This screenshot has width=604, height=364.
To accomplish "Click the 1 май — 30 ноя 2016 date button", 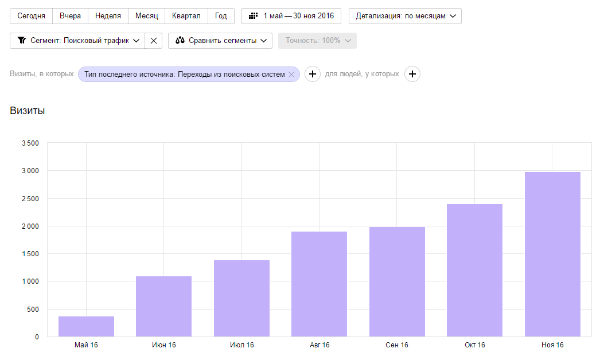I will pos(291,16).
